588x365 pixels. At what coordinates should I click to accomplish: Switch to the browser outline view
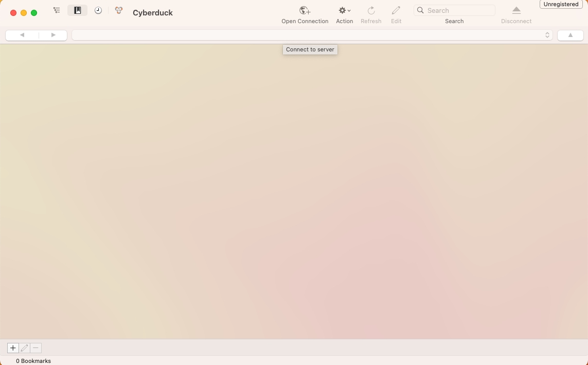coord(57,10)
